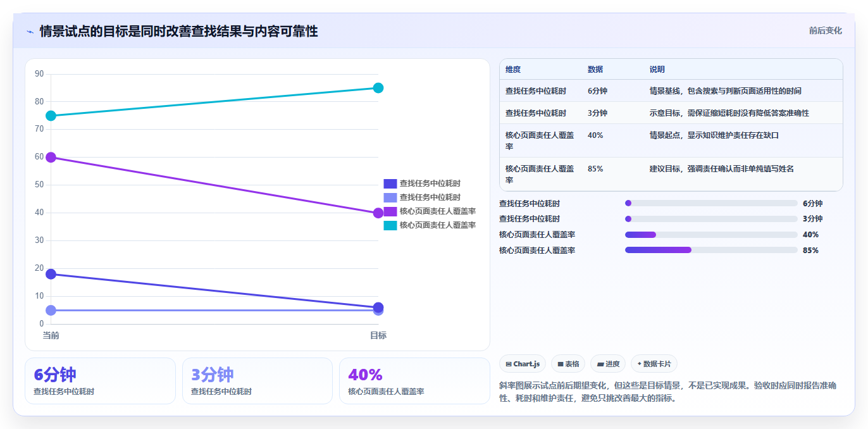This screenshot has width=868, height=429.
Task: Click the 40% progress bar
Action: click(x=711, y=235)
